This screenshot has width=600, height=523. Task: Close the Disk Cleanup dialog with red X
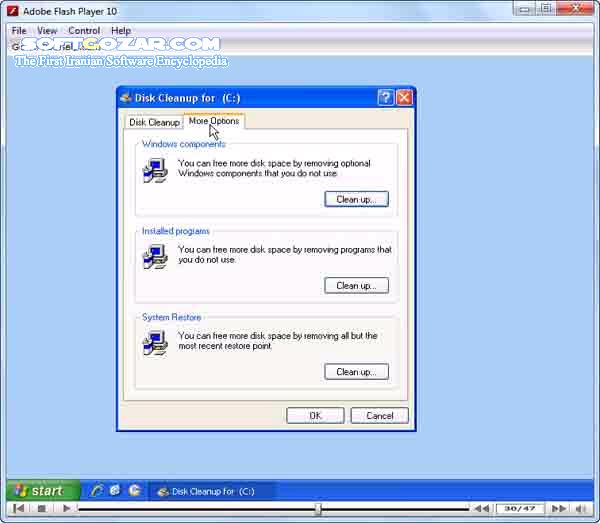(x=404, y=98)
